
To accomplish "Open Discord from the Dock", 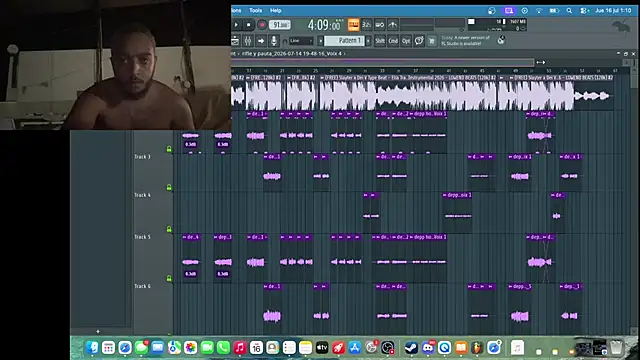I will coord(428,347).
